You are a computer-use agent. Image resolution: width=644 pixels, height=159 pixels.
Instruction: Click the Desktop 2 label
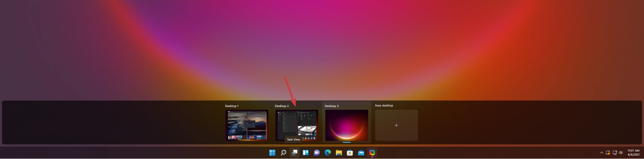tap(282, 106)
